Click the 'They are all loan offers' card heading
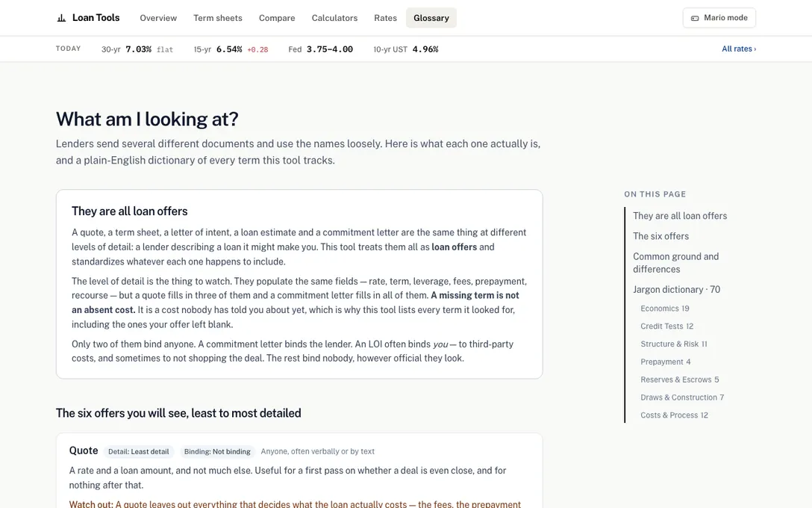The image size is (812, 508). pyautogui.click(x=129, y=211)
